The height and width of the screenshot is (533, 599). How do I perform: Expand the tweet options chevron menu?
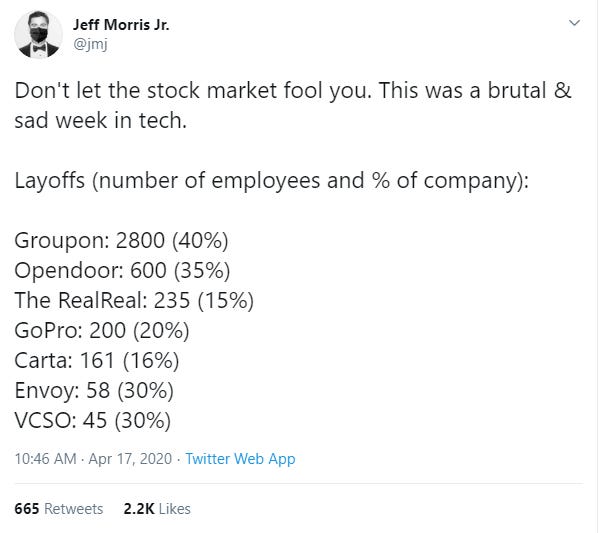[x=575, y=23]
